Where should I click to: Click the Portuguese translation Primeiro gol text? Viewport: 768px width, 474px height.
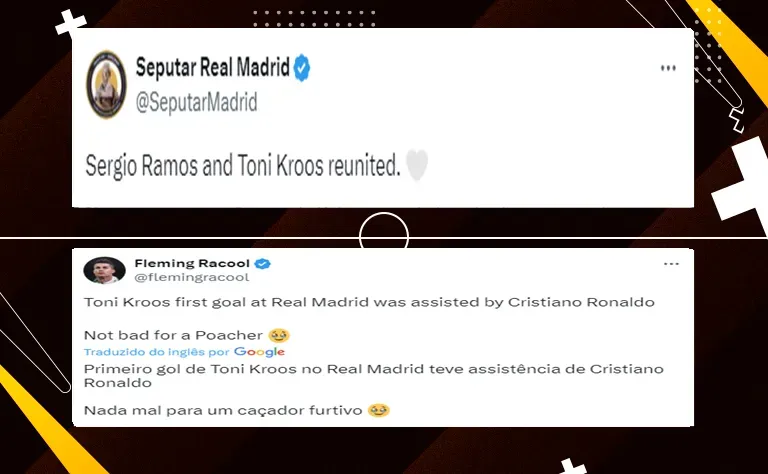tap(374, 376)
